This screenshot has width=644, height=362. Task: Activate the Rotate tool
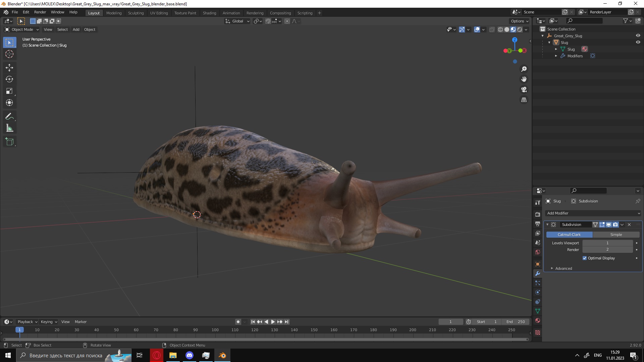(9, 79)
